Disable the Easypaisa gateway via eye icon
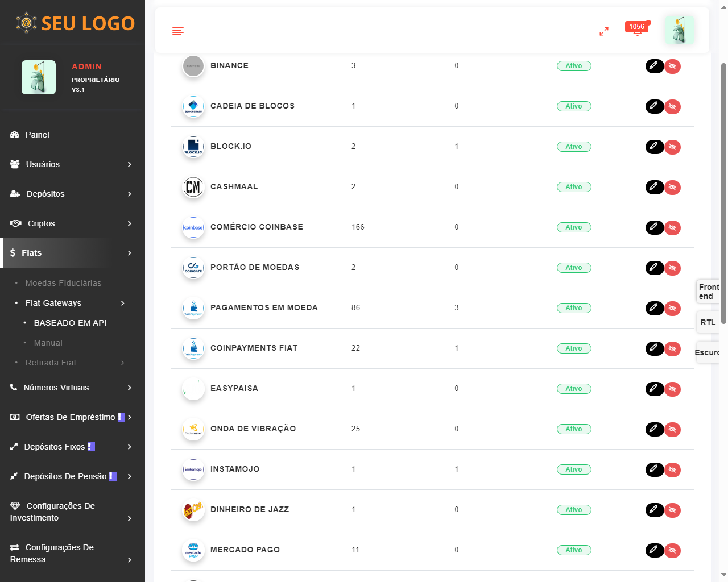The width and height of the screenshot is (728, 582). coord(673,389)
